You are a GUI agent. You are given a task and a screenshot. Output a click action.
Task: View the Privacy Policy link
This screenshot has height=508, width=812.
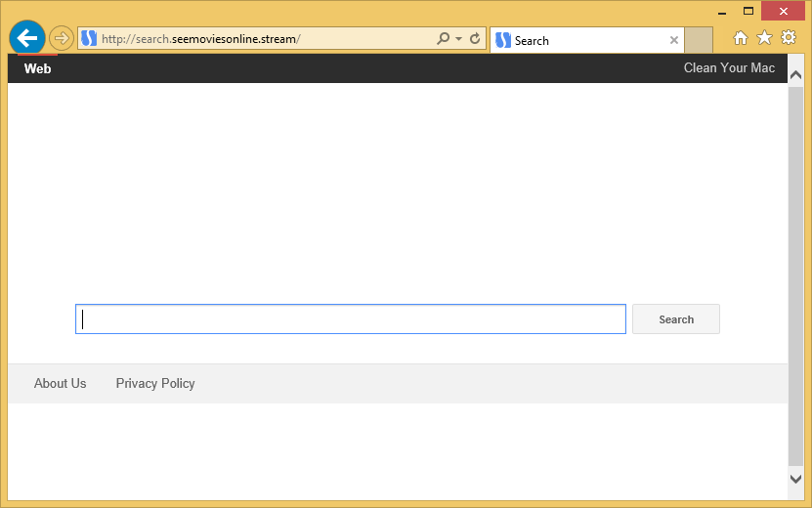pyautogui.click(x=155, y=383)
